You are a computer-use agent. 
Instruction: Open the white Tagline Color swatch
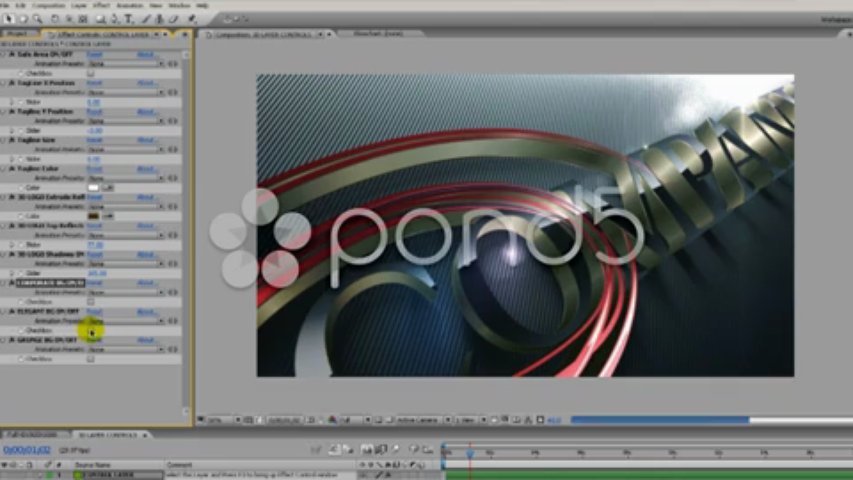pos(94,188)
